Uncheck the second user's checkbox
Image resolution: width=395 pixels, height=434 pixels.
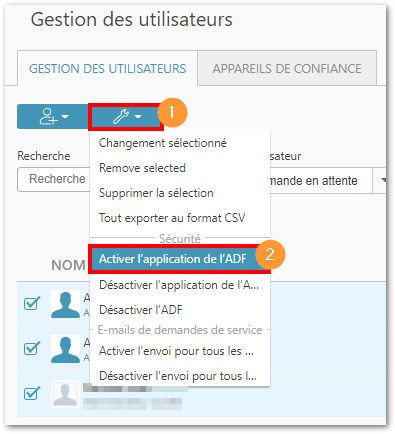point(32,348)
